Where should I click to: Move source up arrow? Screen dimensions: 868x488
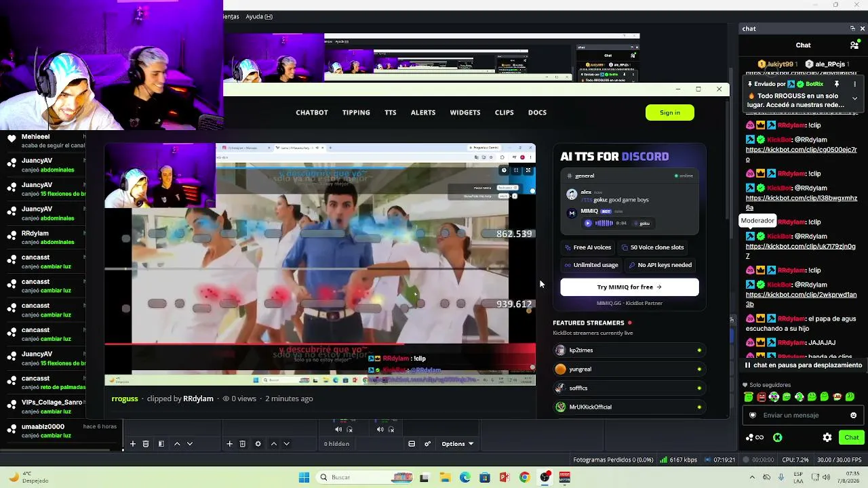point(273,444)
